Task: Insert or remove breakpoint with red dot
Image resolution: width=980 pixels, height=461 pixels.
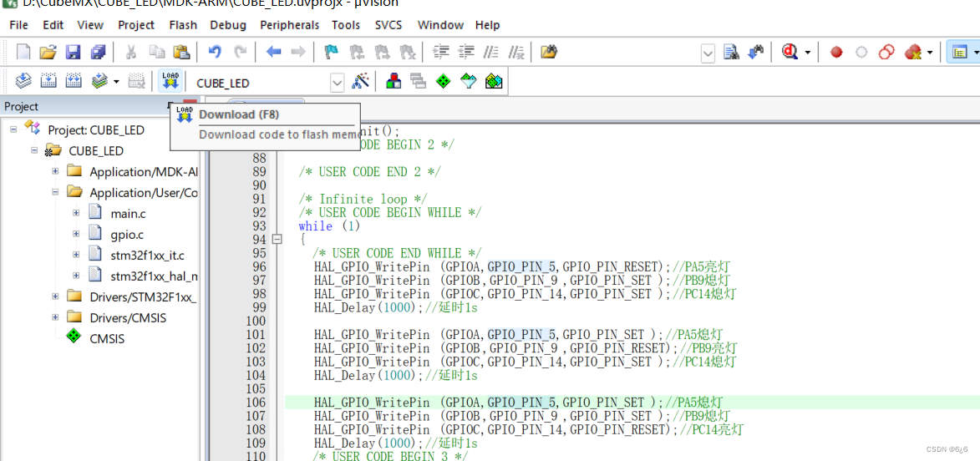Action: (837, 53)
